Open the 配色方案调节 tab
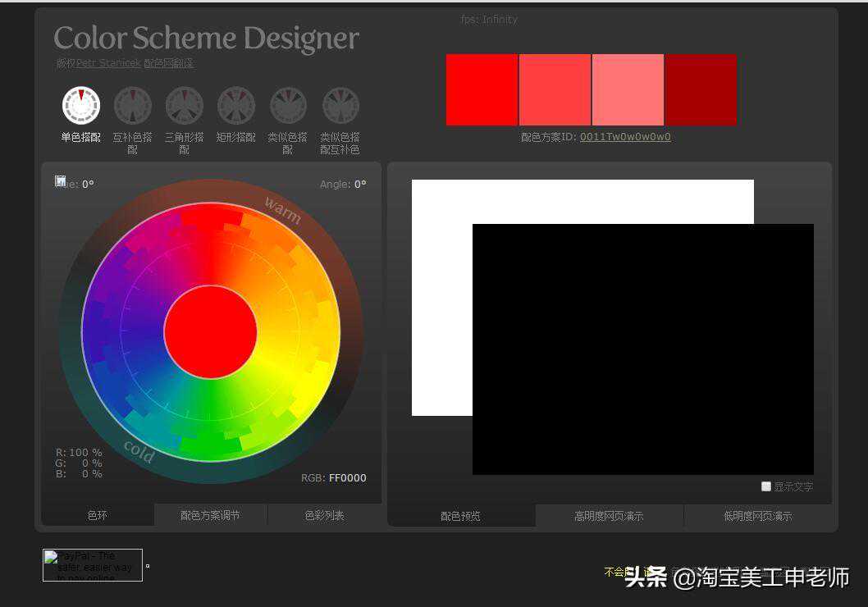This screenshot has width=868, height=607. point(211,515)
